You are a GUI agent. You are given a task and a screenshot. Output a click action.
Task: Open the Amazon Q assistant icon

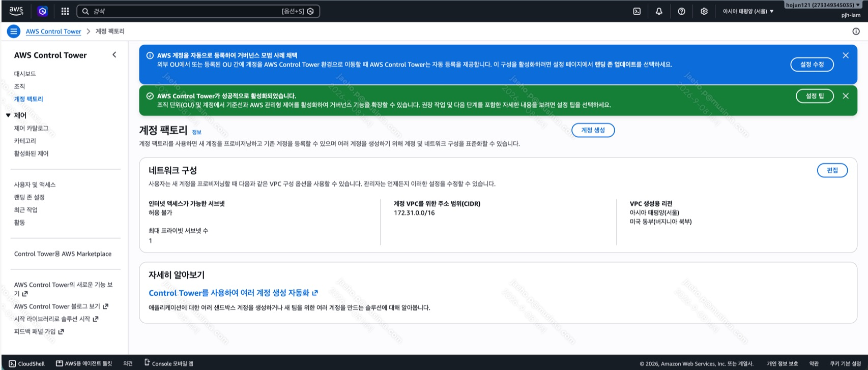click(43, 11)
